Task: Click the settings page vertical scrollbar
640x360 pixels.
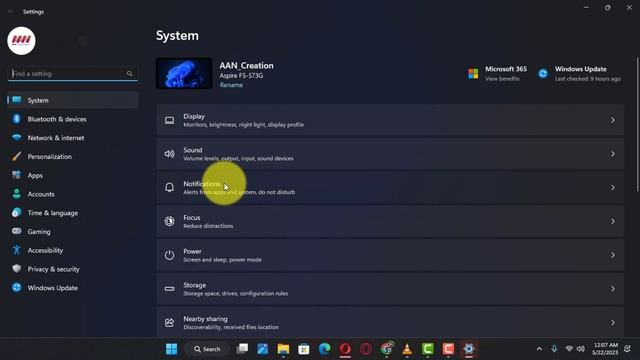Action: (638, 124)
